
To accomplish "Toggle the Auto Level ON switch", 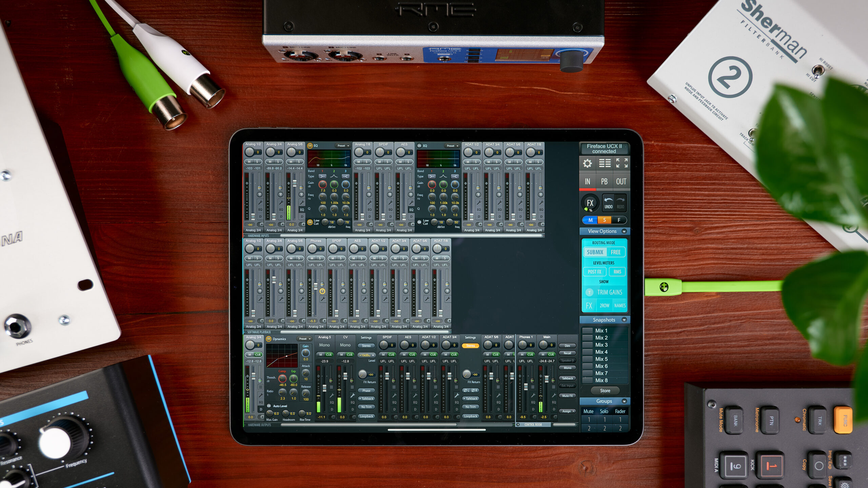I will point(269,406).
